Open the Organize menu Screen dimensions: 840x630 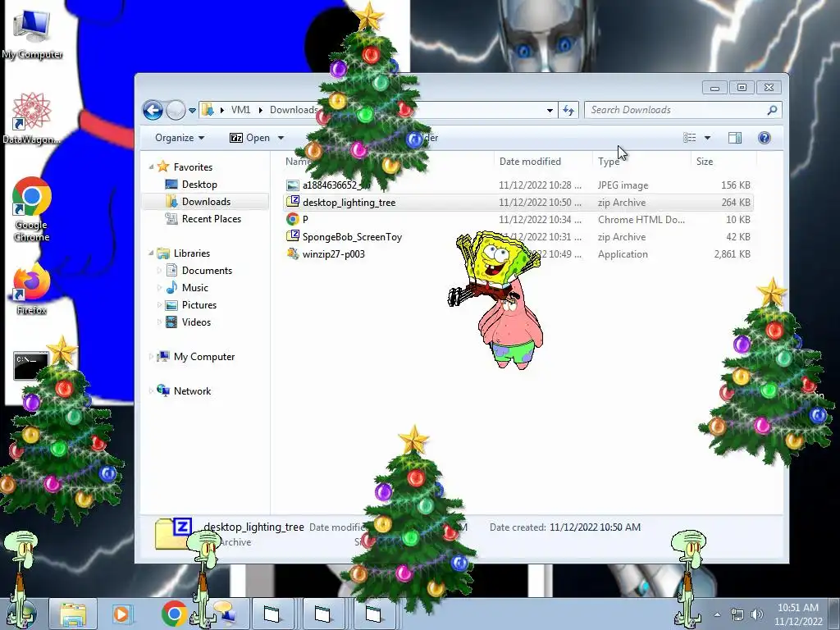click(180, 138)
